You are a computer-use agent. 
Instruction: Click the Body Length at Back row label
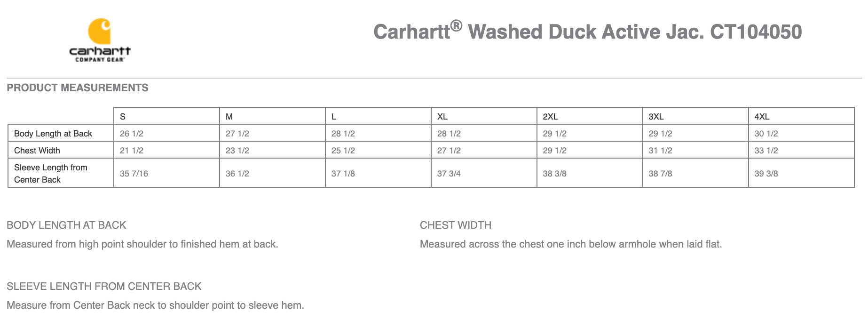(x=53, y=134)
